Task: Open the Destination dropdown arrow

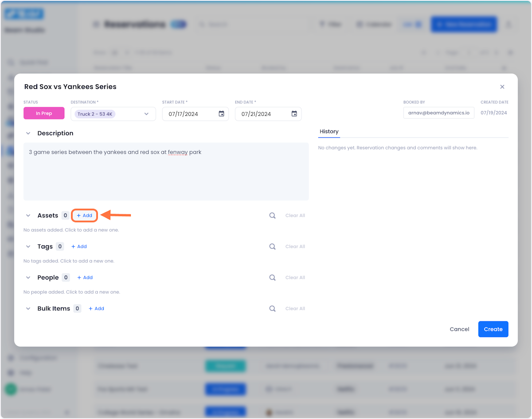Action: [x=147, y=114]
